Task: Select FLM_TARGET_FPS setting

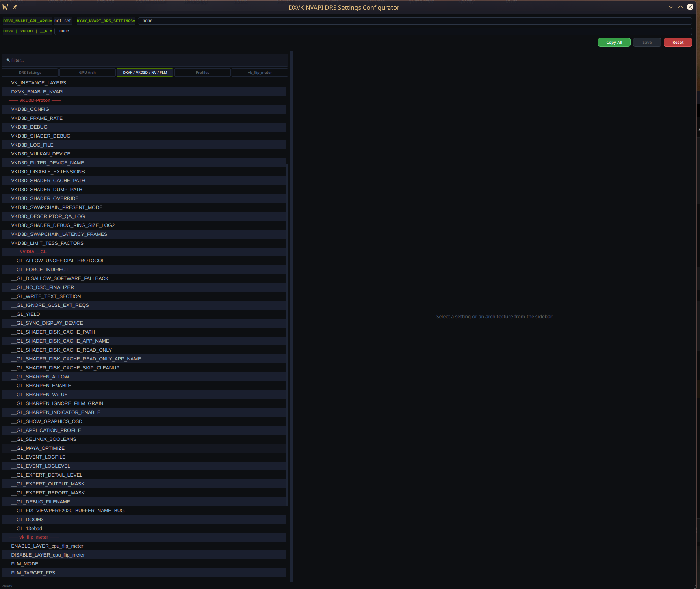Action: coord(144,573)
